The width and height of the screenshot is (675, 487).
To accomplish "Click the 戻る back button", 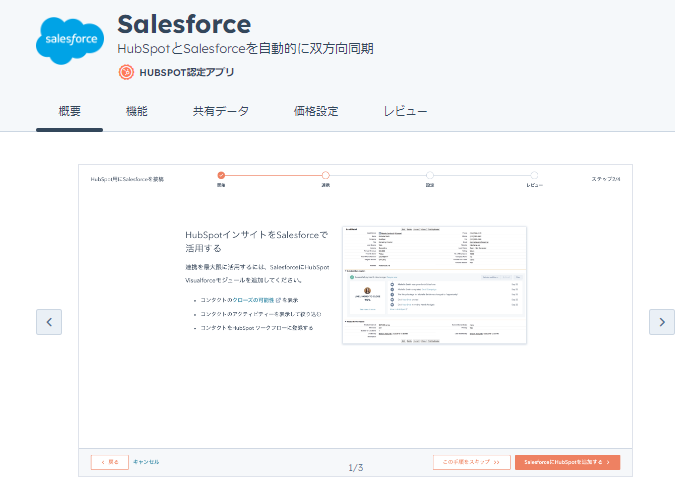I will click(110, 462).
